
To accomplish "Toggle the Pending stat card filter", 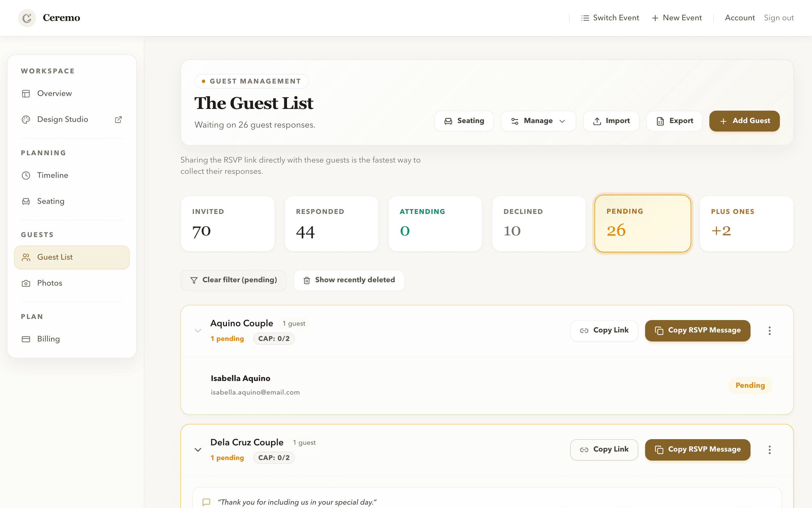I will click(643, 224).
